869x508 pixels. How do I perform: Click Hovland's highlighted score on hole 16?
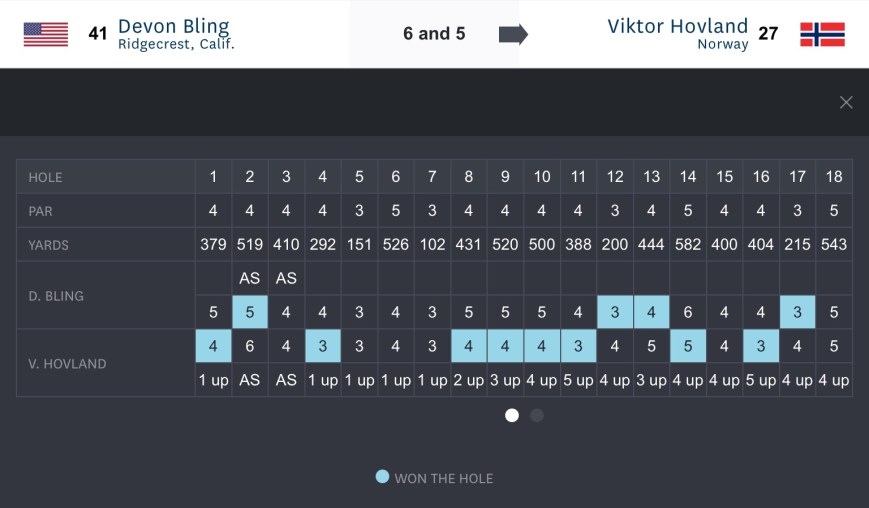761,347
